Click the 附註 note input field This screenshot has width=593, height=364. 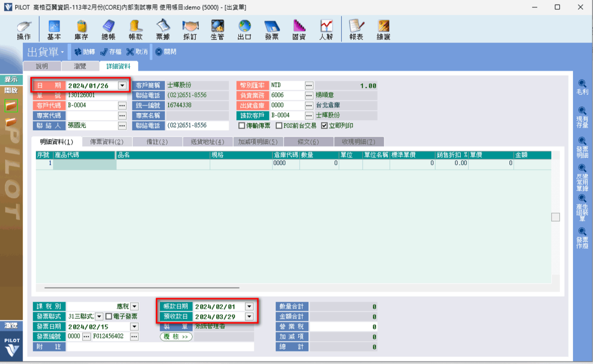[160, 347]
